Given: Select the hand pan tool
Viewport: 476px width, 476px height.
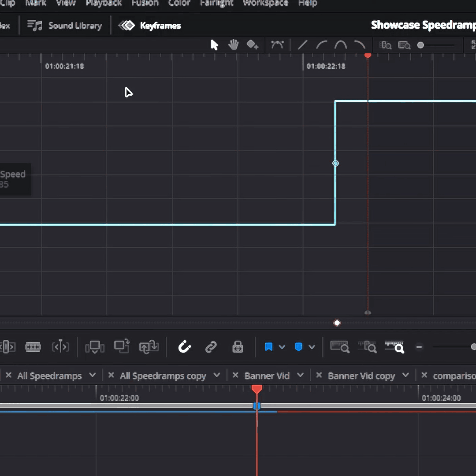Looking at the screenshot, I should pos(233,45).
